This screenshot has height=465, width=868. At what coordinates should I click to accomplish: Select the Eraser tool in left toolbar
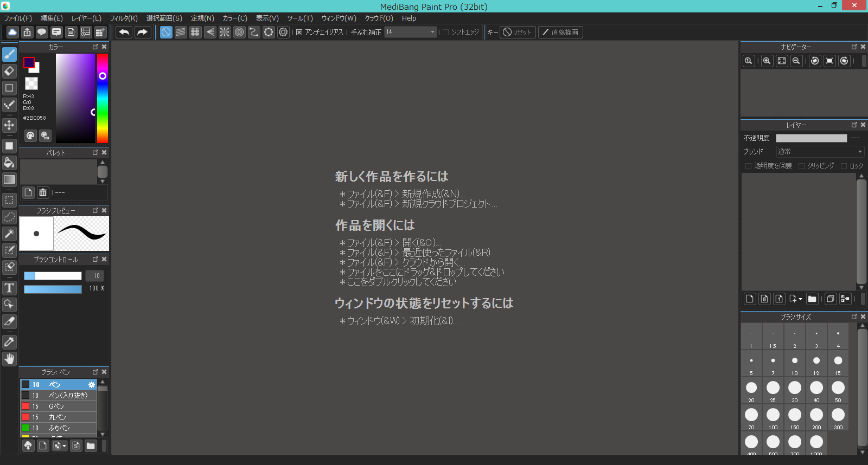(9, 71)
